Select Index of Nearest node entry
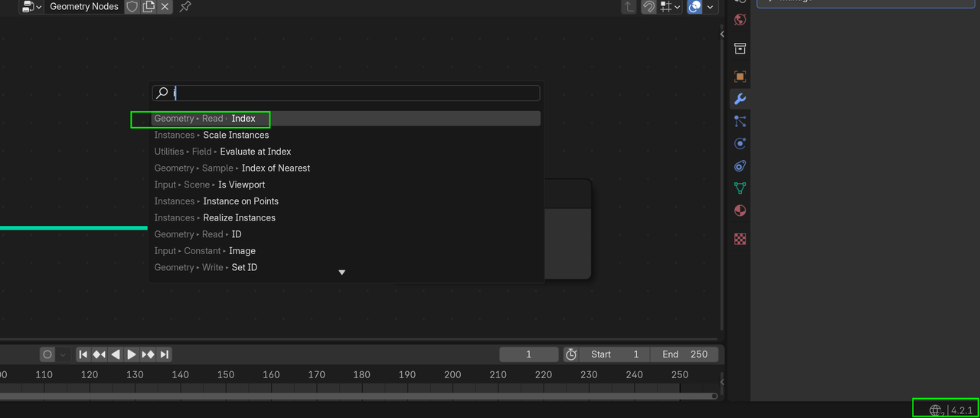Screen dimensions: 980x418 tap(346, 168)
